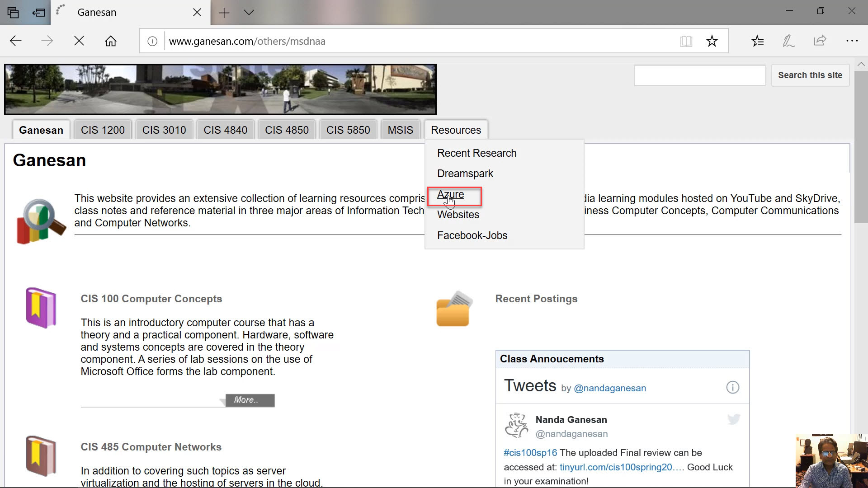Viewport: 868px width, 488px height.
Task: Open Reading view book icon
Action: coord(686,41)
